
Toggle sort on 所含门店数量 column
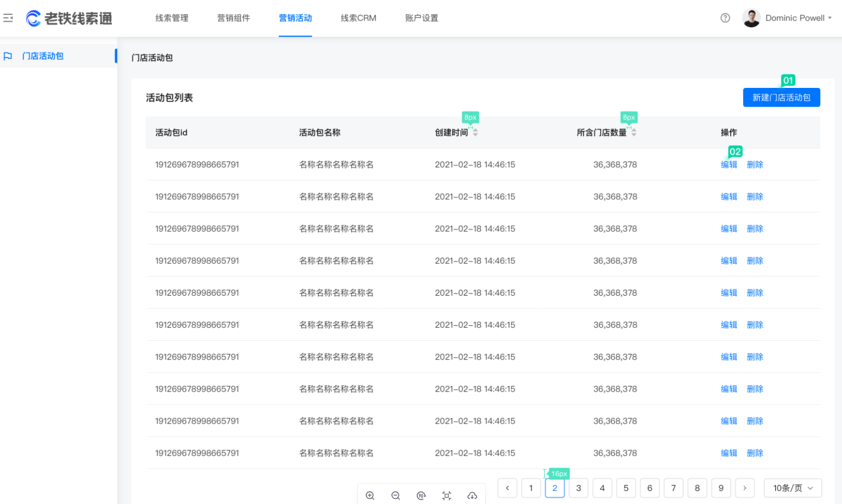pos(634,132)
